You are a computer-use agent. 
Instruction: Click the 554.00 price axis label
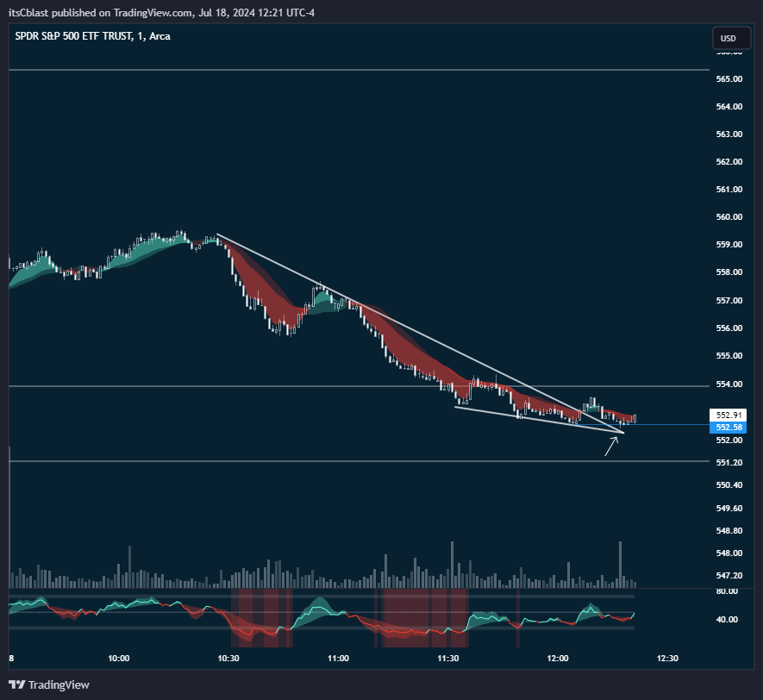point(729,384)
